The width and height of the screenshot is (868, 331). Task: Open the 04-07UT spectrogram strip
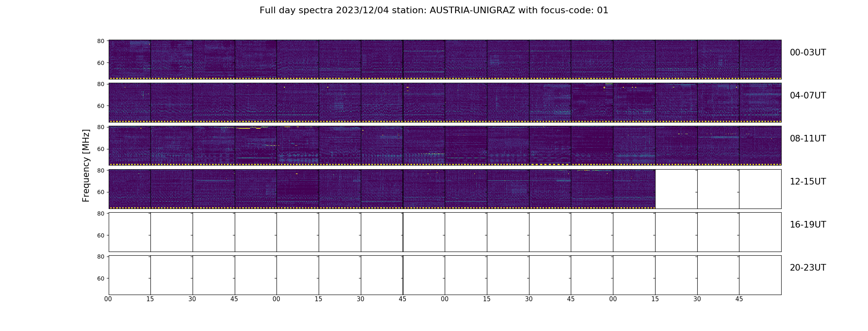pyautogui.click(x=445, y=103)
